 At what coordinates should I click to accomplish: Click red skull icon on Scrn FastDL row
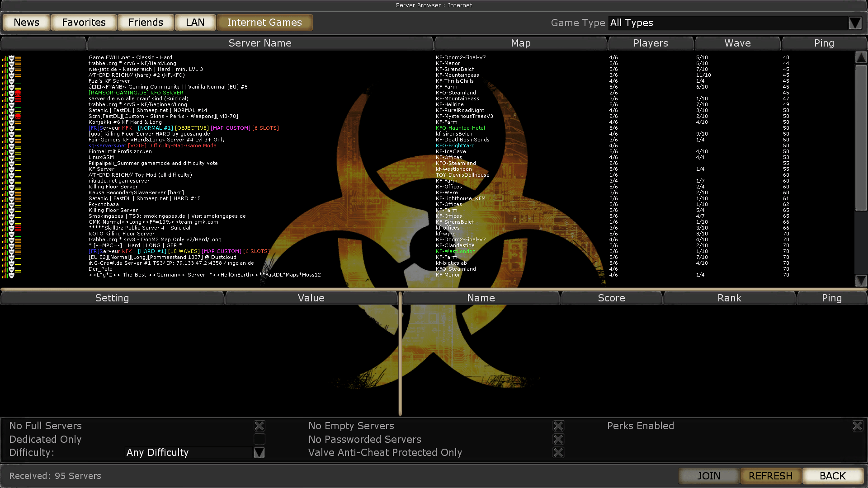pyautogui.click(x=18, y=117)
